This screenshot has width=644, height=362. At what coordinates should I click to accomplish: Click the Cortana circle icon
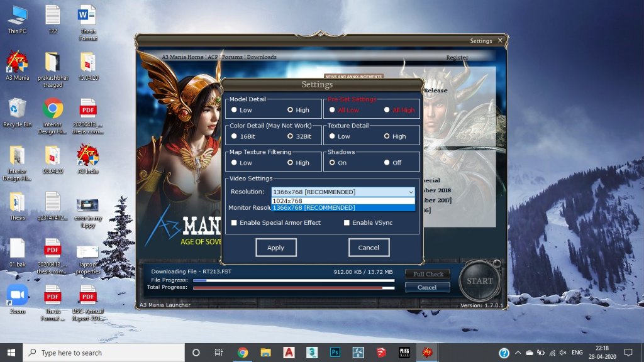196,353
